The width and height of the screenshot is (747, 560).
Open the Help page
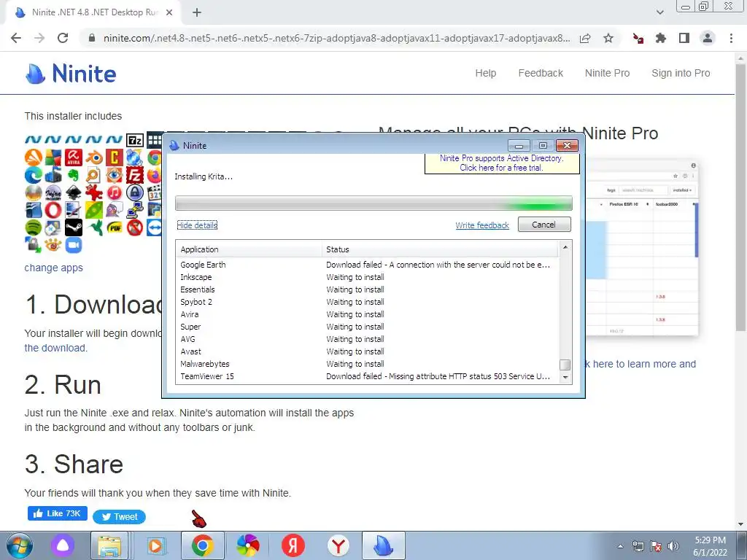(485, 73)
